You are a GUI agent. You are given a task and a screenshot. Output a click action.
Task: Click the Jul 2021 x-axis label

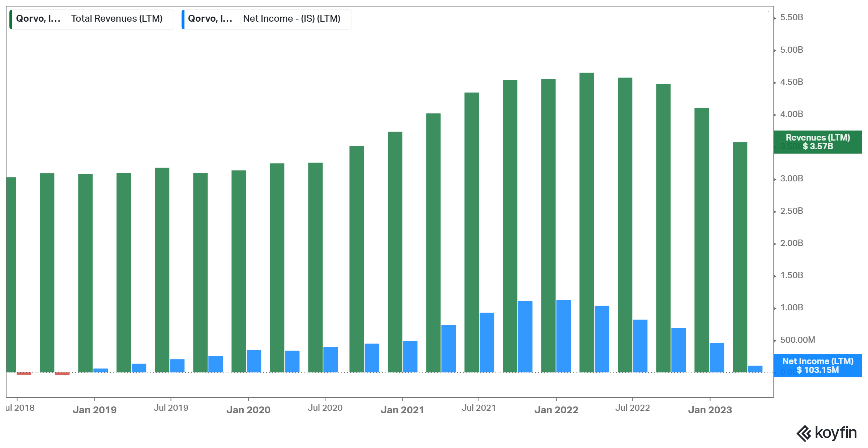click(x=478, y=408)
